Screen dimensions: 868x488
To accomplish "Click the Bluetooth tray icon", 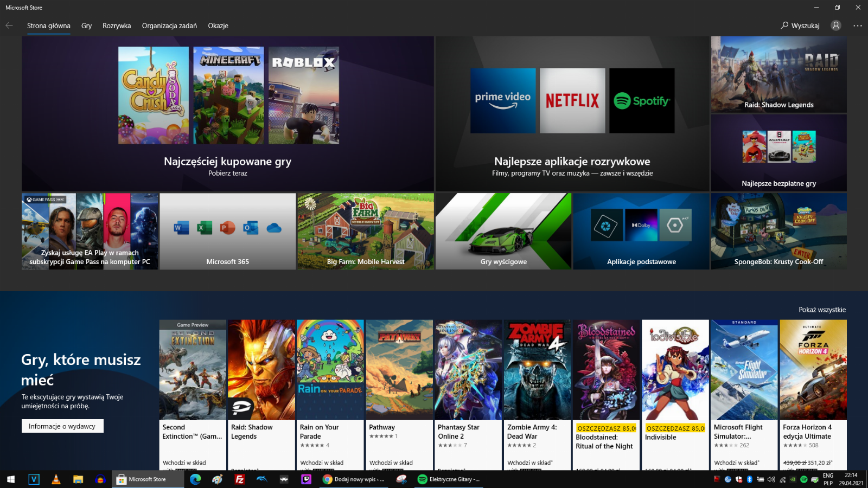I will pos(749,479).
